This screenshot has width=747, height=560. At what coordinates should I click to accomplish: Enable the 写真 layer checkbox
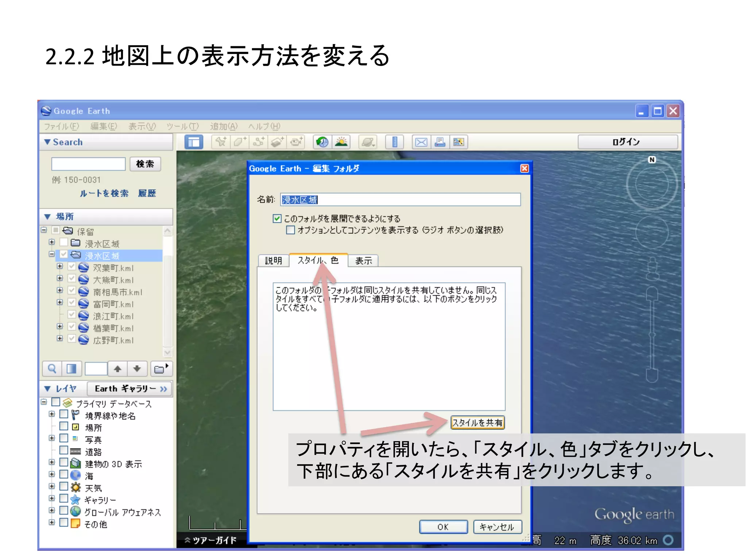[x=64, y=438]
